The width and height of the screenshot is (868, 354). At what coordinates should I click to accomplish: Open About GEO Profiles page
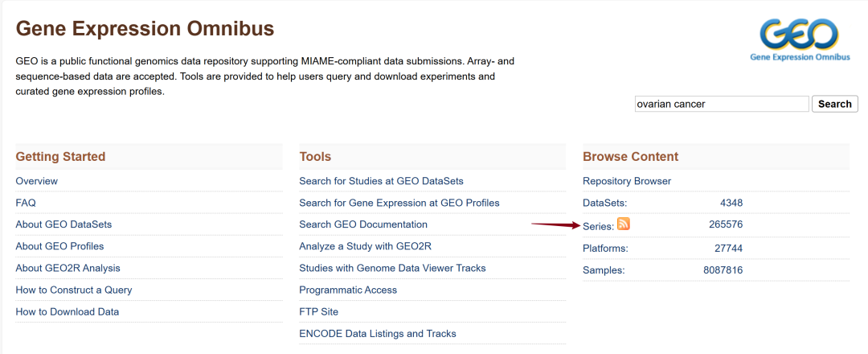(x=59, y=246)
